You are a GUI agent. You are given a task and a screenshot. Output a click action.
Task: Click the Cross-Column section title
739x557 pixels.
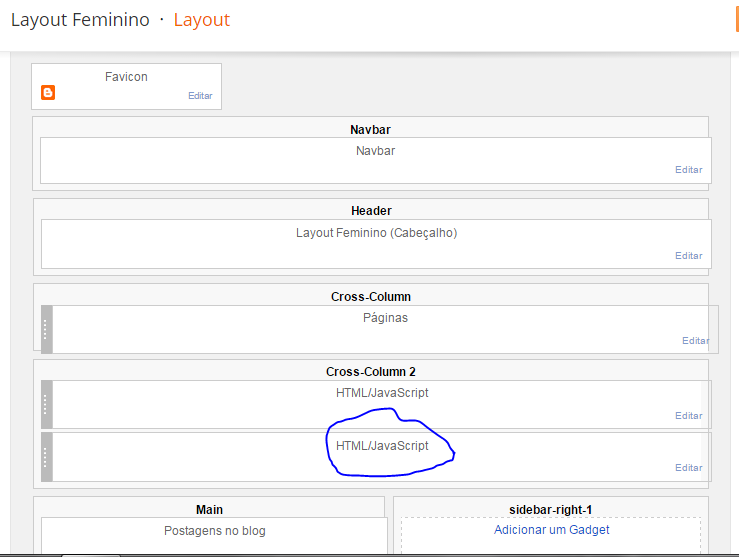click(x=370, y=297)
